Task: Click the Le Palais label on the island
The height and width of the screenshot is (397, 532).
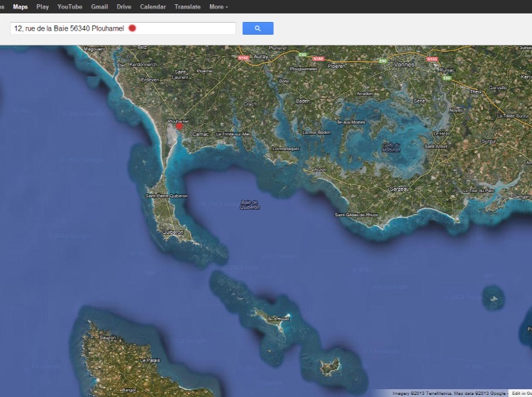Action: point(150,360)
